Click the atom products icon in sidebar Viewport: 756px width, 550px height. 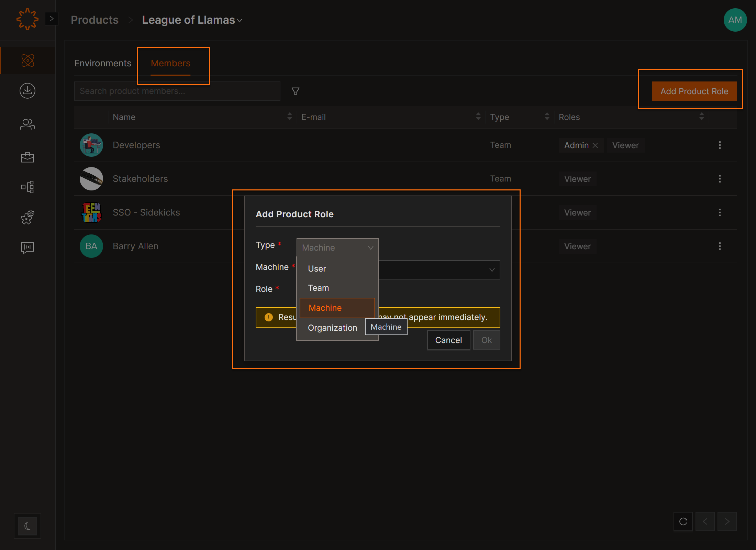pyautogui.click(x=27, y=60)
